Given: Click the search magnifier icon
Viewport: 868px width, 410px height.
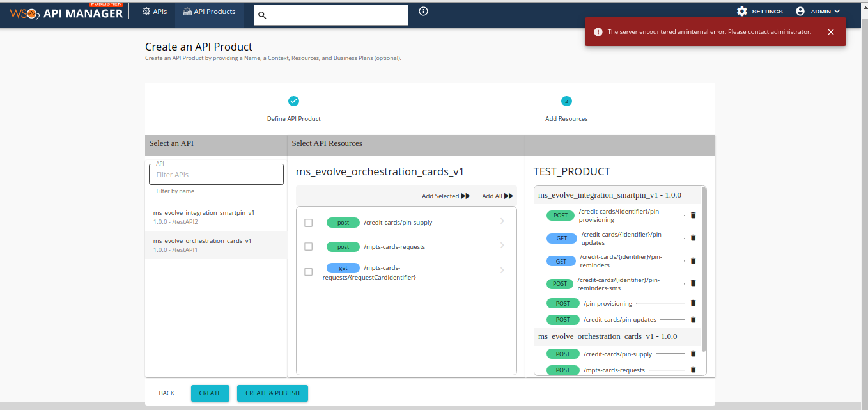Looking at the screenshot, I should click(262, 15).
